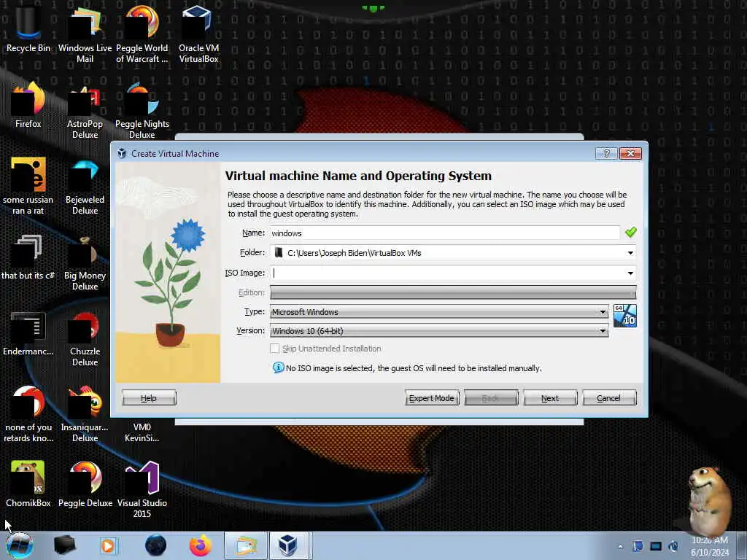Open Windows Live Mail desktop icon
This screenshot has width=747, height=560.
pyautogui.click(x=85, y=34)
